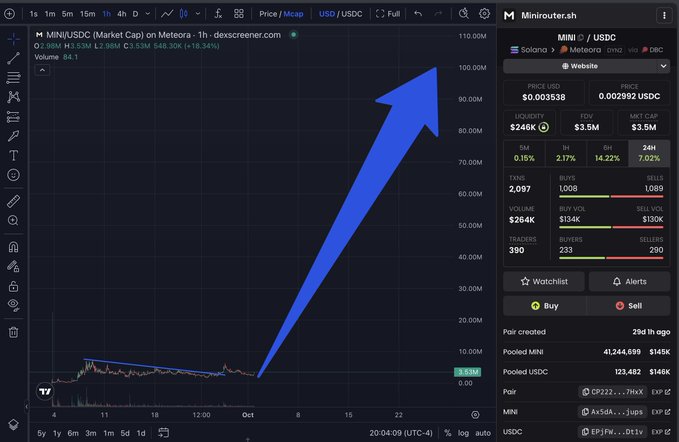Copy the MINI token address AxSdA...jups
Viewport: 679px width, 442px height.
[612, 412]
